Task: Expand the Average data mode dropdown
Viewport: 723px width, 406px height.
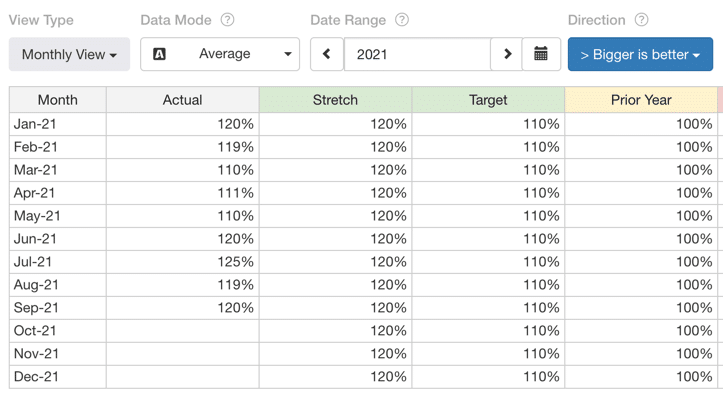Action: click(x=220, y=54)
